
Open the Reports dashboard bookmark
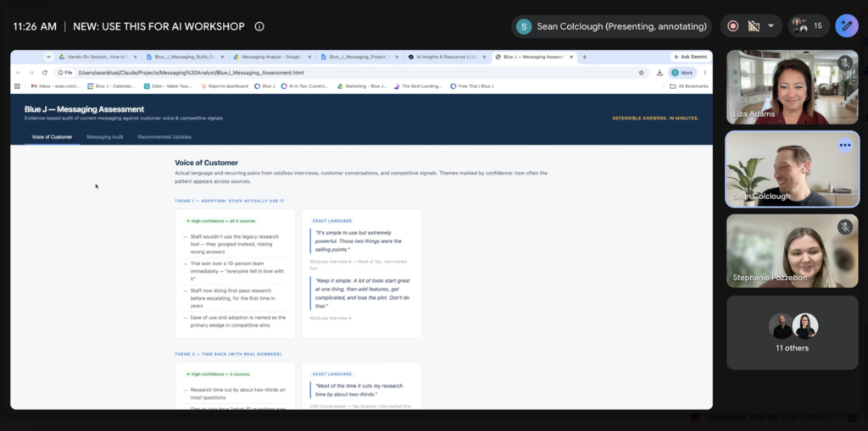[224, 86]
